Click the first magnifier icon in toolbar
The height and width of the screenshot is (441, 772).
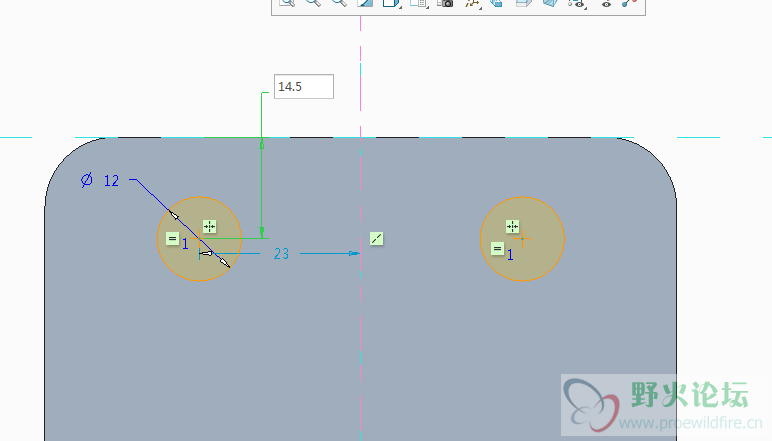click(x=287, y=3)
